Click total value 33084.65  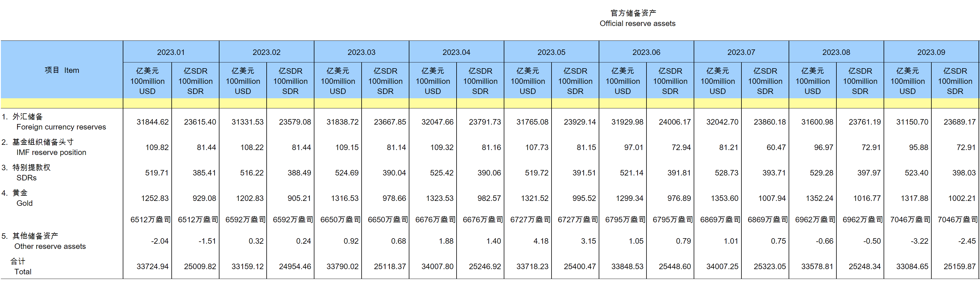pyautogui.click(x=912, y=267)
